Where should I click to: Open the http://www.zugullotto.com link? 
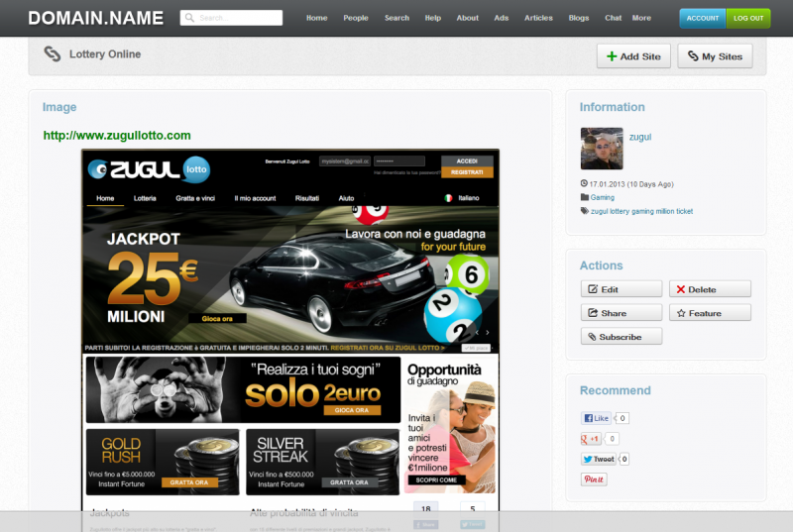117,136
